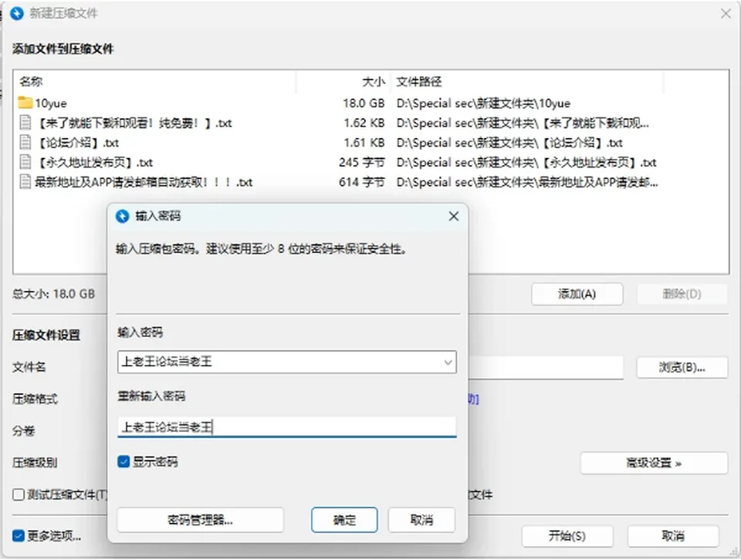Click the 添加(A) button
Image resolution: width=741 pixels, height=560 pixels.
[577, 294]
